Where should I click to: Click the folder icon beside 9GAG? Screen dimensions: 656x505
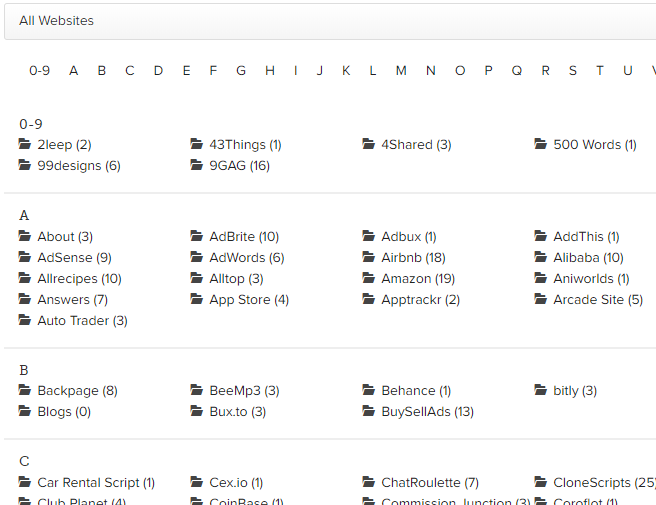click(197, 165)
